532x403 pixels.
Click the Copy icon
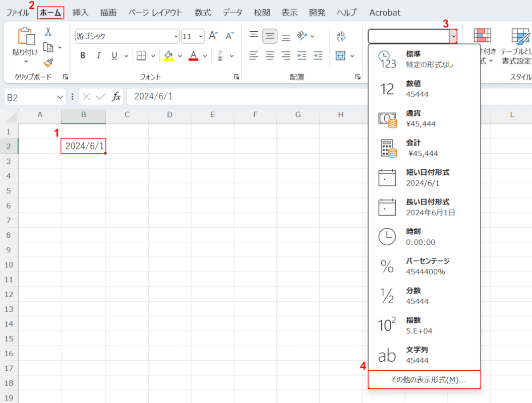coord(48,47)
